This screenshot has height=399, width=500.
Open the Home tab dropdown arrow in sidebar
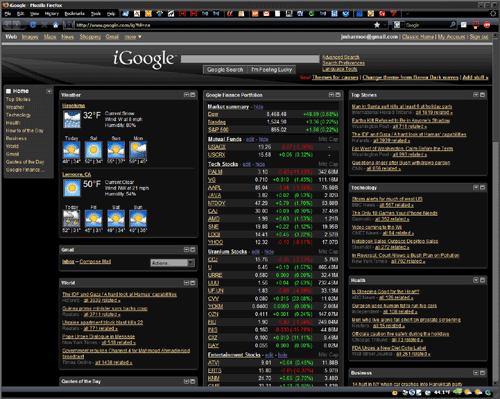pyautogui.click(x=49, y=91)
